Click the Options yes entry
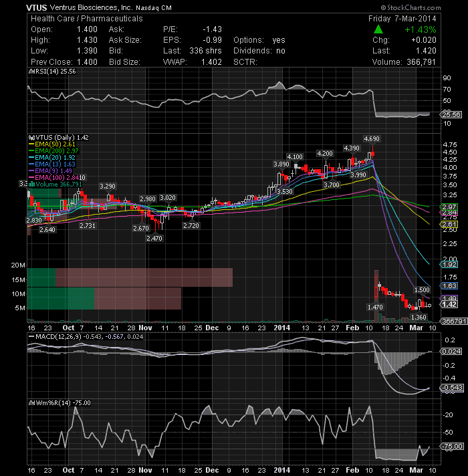This screenshot has height=476, width=468. [259, 40]
